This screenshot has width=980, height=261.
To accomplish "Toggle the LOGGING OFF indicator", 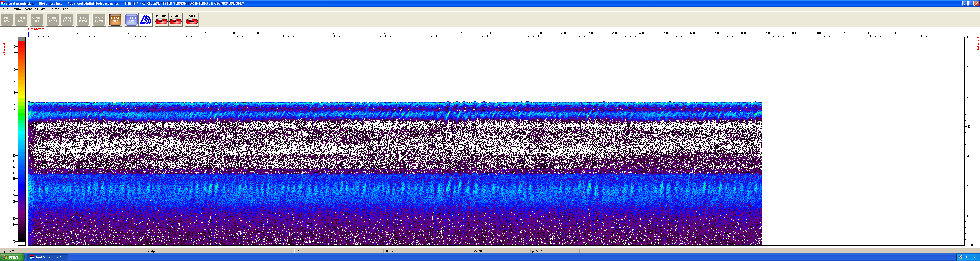I will [x=175, y=20].
